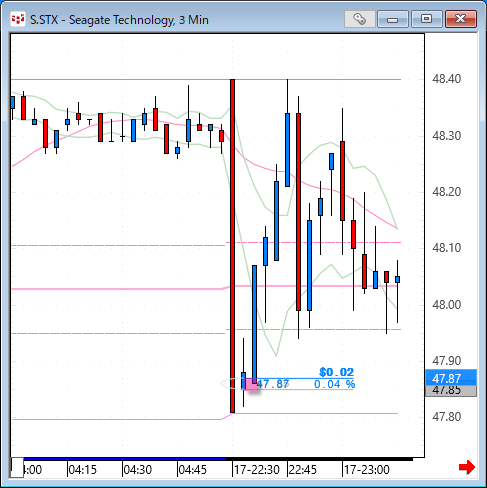The width and height of the screenshot is (487, 488).
Task: Click the 48.30 price scale label
Action: 446,136
